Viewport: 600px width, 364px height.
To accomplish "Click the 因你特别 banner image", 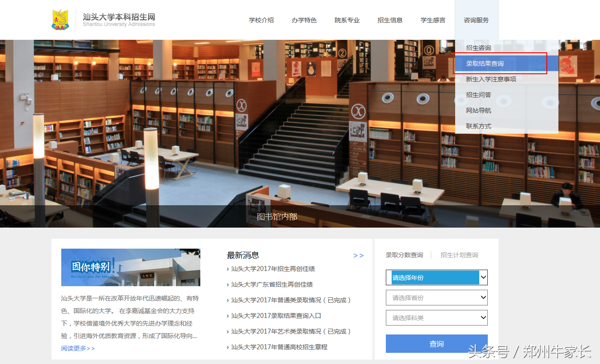I will point(130,267).
